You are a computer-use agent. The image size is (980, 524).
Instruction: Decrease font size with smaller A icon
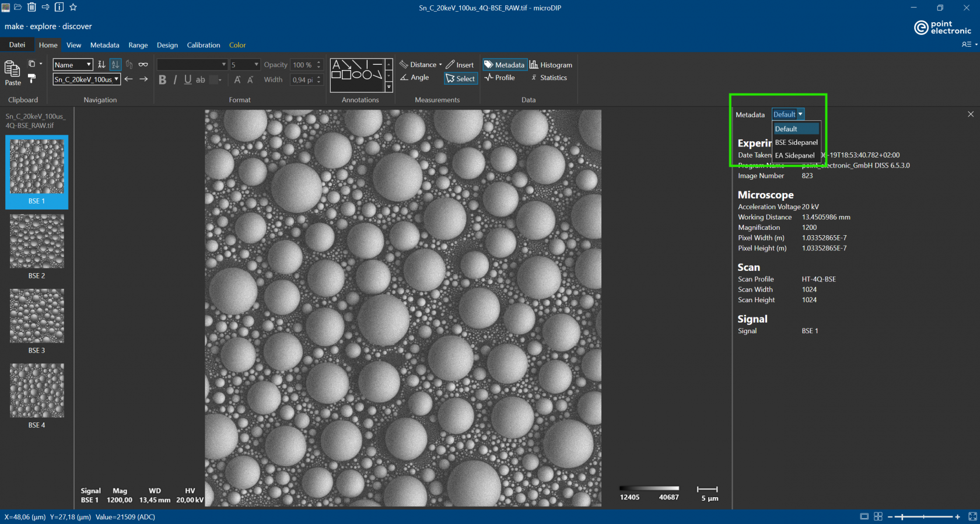pyautogui.click(x=250, y=79)
